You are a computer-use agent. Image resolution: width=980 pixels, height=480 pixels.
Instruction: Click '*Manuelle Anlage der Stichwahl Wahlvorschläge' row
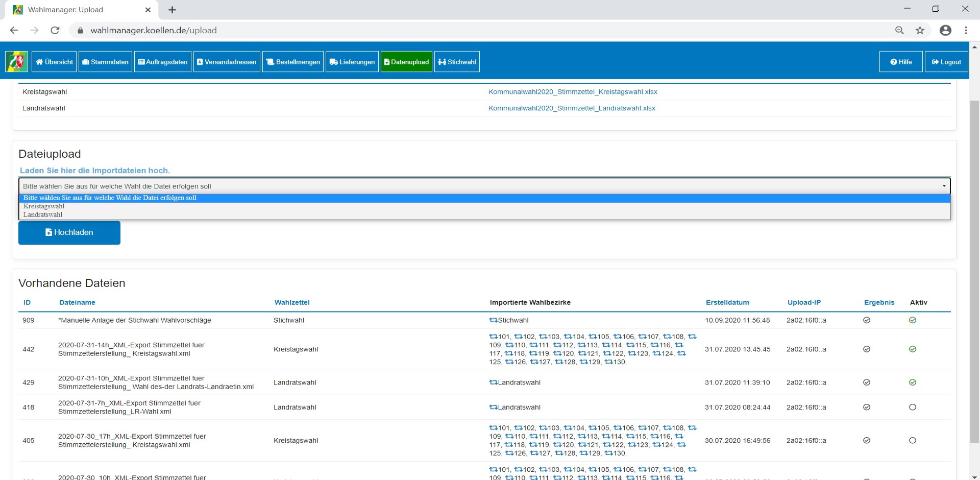tap(135, 320)
